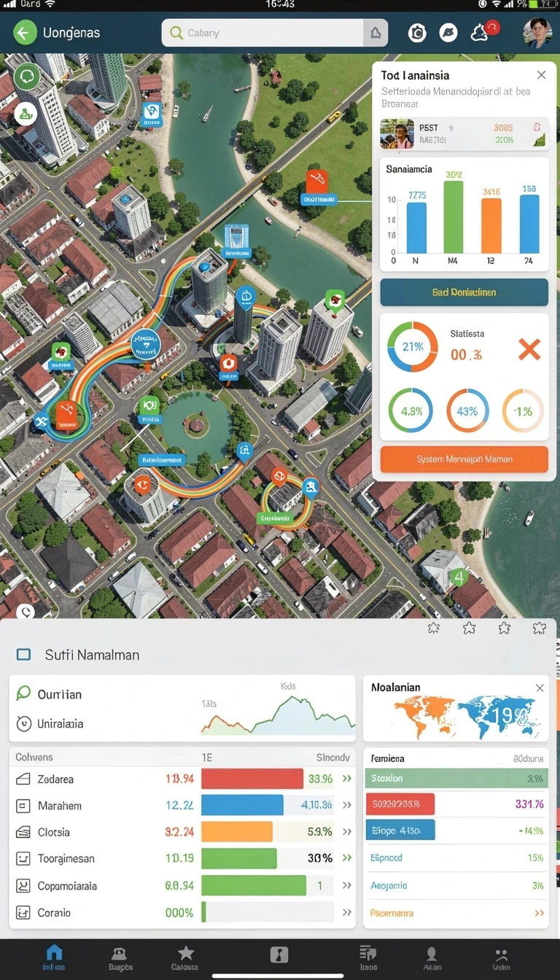This screenshot has width=560, height=980.
Task: Tap the green circle marker numbered 4
Action: [459, 577]
